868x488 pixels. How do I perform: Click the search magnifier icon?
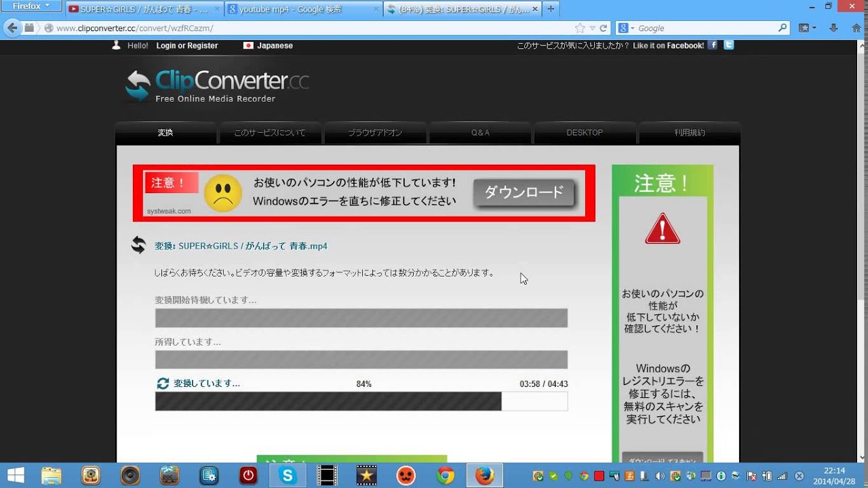783,28
